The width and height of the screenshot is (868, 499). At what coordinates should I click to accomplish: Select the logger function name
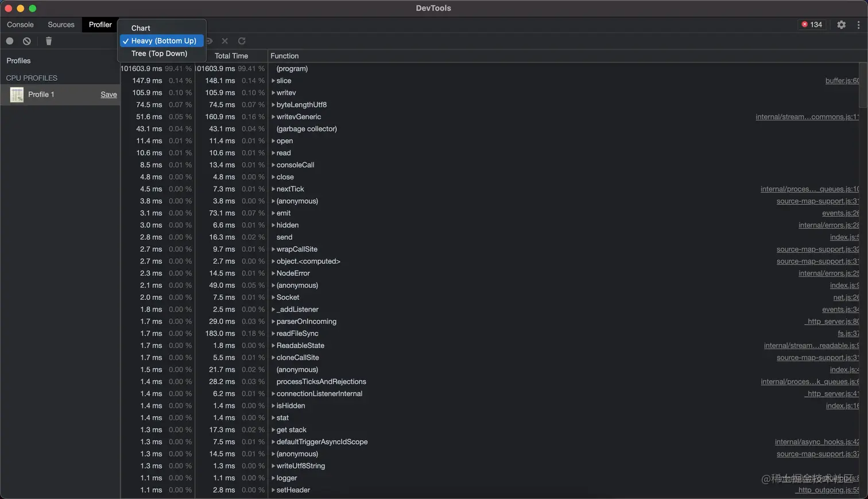tap(287, 478)
